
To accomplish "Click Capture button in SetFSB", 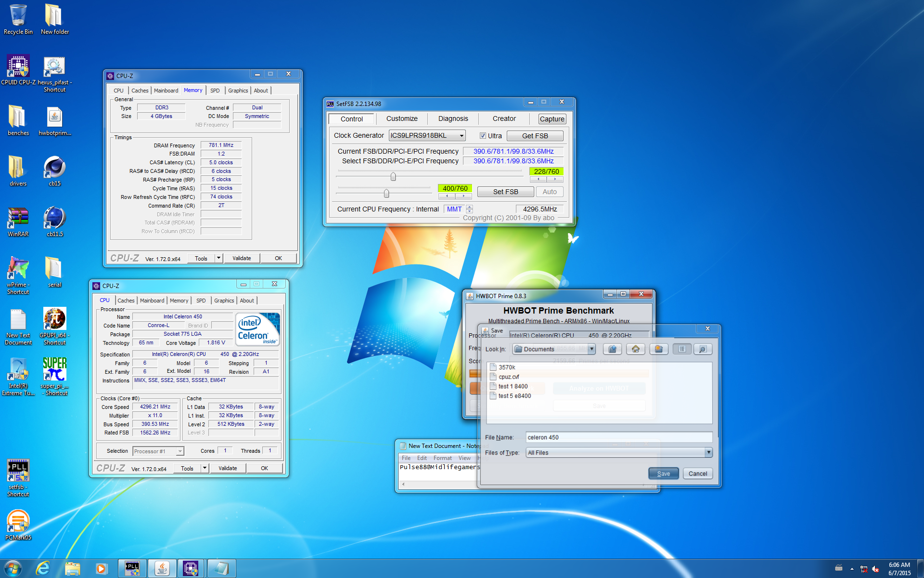I will click(x=552, y=119).
